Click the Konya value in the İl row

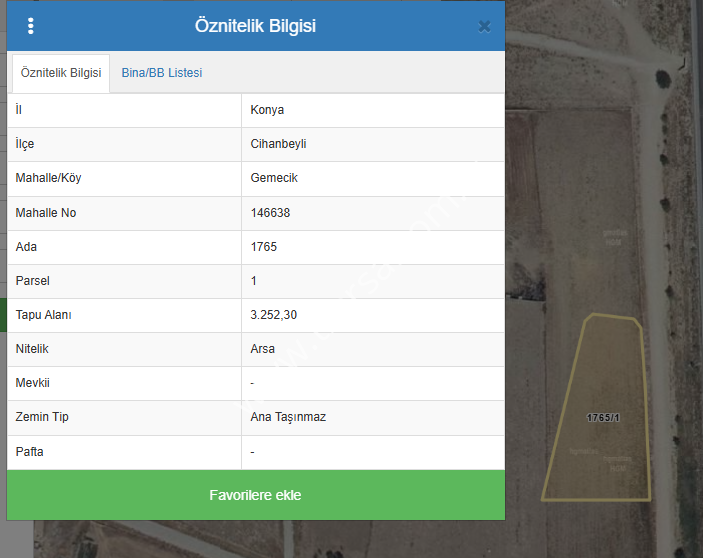click(x=267, y=110)
